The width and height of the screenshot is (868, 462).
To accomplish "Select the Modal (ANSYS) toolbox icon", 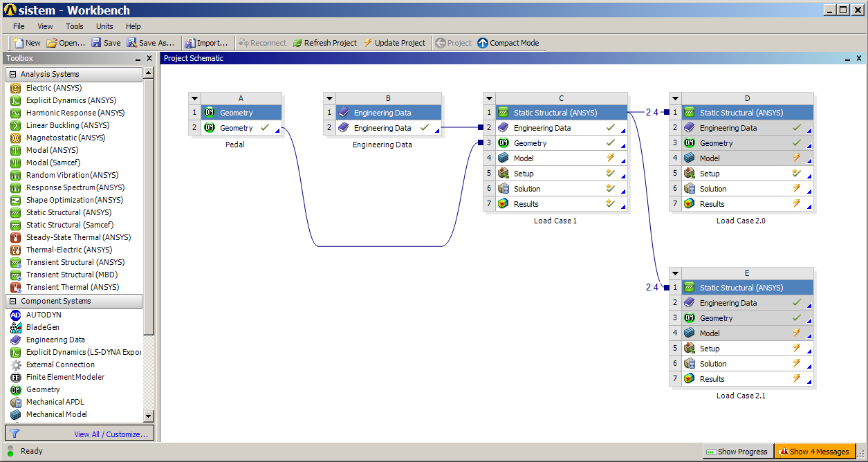I will pyautogui.click(x=15, y=150).
